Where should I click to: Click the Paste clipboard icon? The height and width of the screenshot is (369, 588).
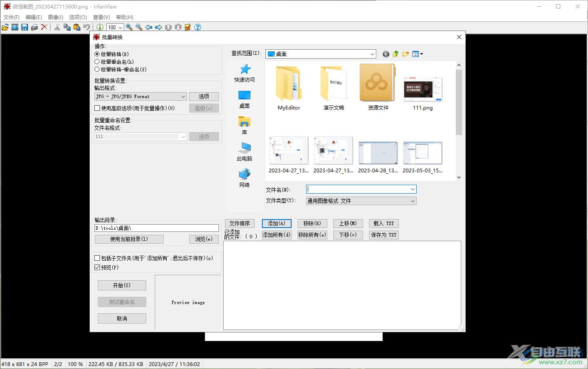click(x=77, y=27)
